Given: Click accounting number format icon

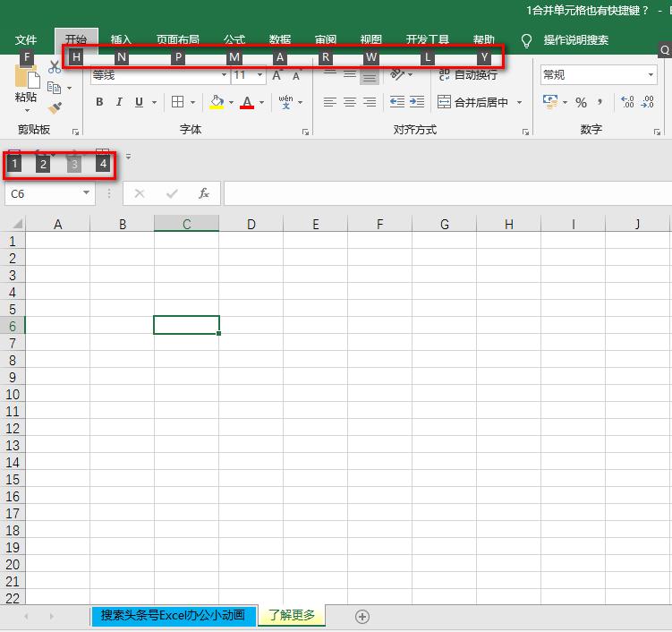Looking at the screenshot, I should coord(550,102).
